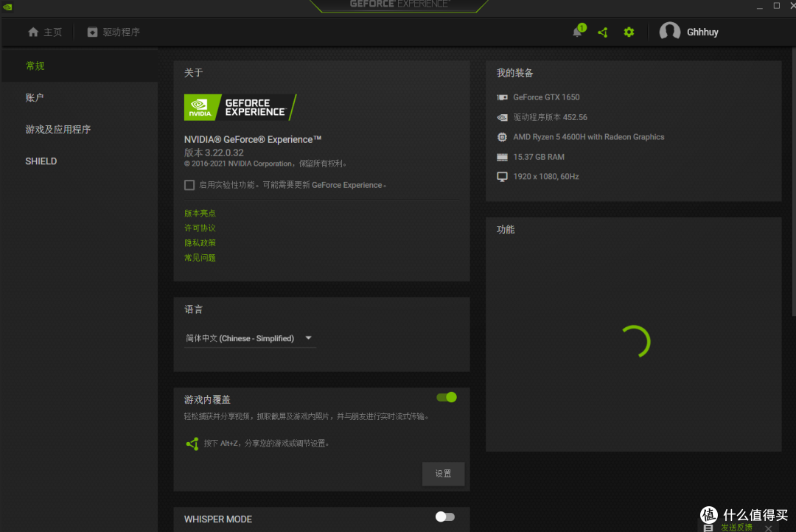Click the Ghhhuy username
Image resolution: width=796 pixels, height=532 pixels.
702,32
